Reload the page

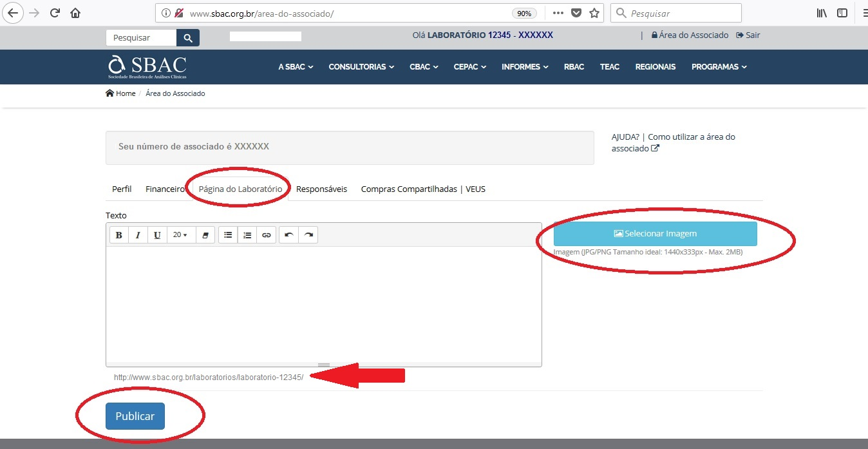(55, 13)
